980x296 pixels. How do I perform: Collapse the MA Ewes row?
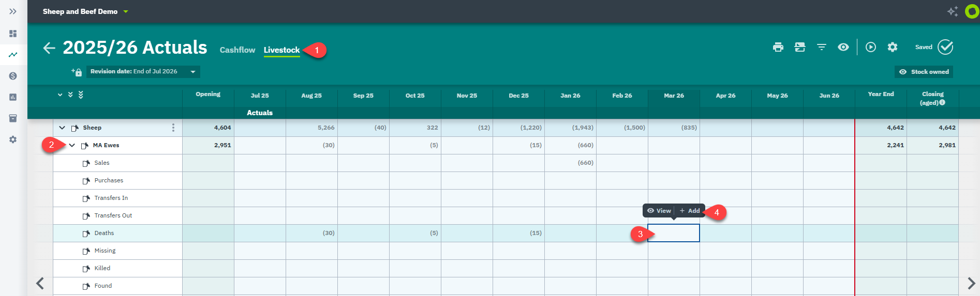click(72, 145)
